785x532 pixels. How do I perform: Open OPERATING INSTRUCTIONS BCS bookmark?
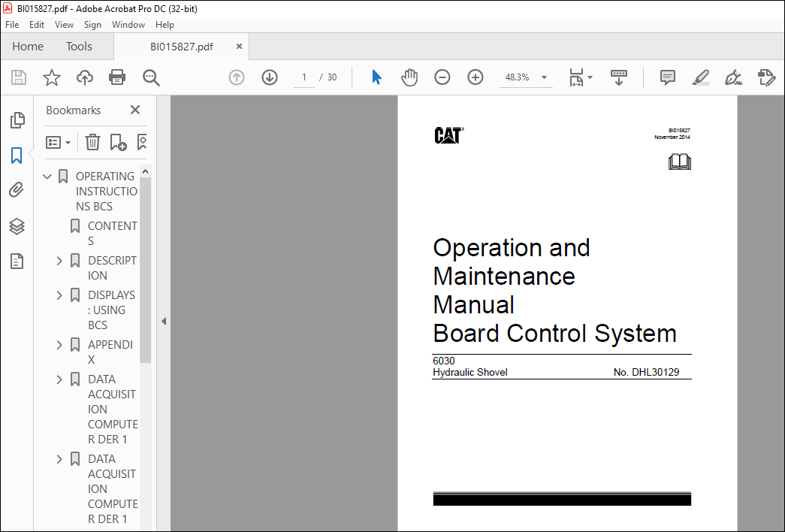pos(106,192)
